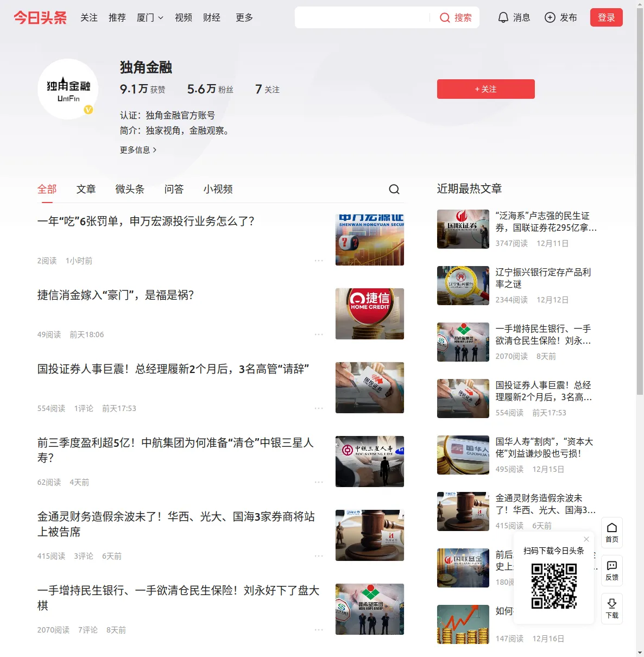Open article 一年“吃”6张罚单，申万宏源投行业务怎么了？
Viewport: 644px width, 657px height.
(x=146, y=222)
